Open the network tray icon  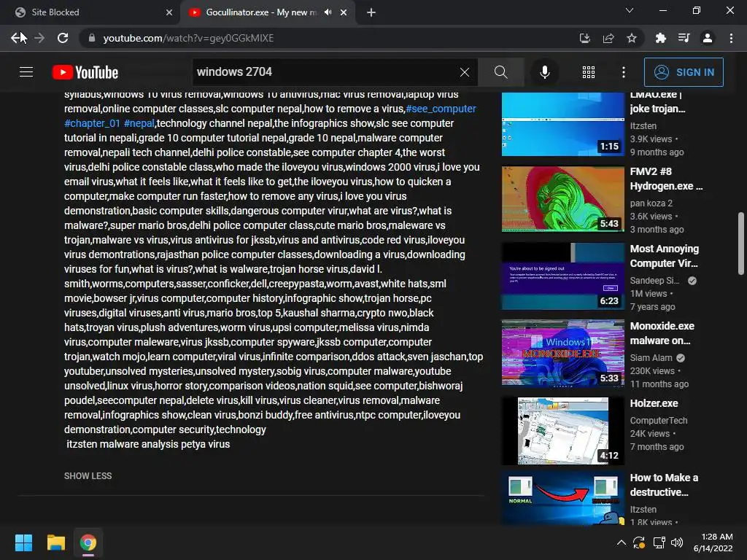pyautogui.click(x=659, y=542)
